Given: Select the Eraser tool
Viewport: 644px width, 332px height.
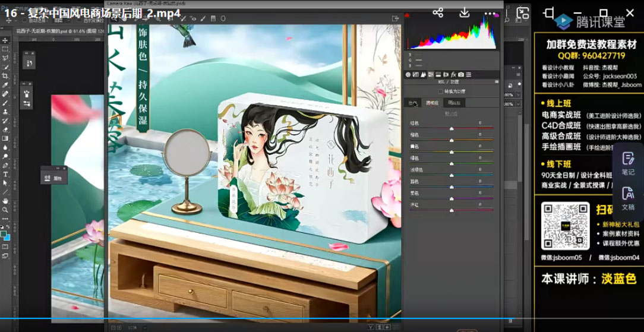Looking at the screenshot, I should (5, 129).
